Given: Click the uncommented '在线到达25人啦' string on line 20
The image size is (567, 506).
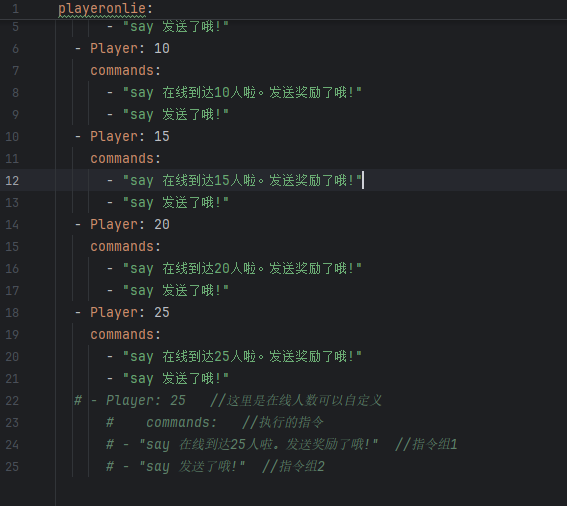Looking at the screenshot, I should [x=209, y=357].
